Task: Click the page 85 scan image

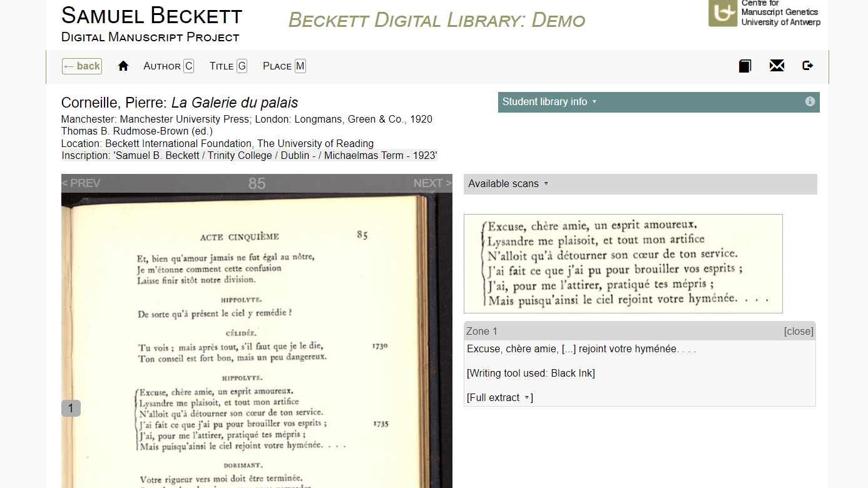Action: point(257,340)
